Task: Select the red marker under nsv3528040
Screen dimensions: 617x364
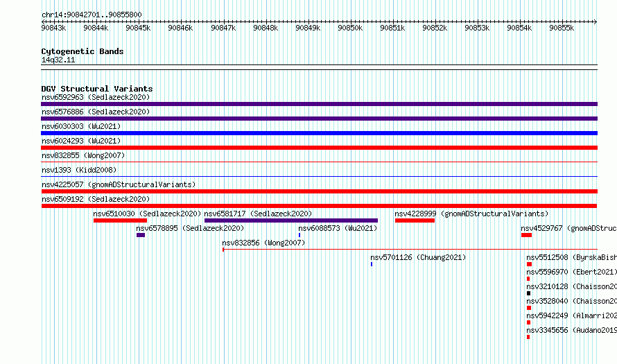Action: click(529, 308)
